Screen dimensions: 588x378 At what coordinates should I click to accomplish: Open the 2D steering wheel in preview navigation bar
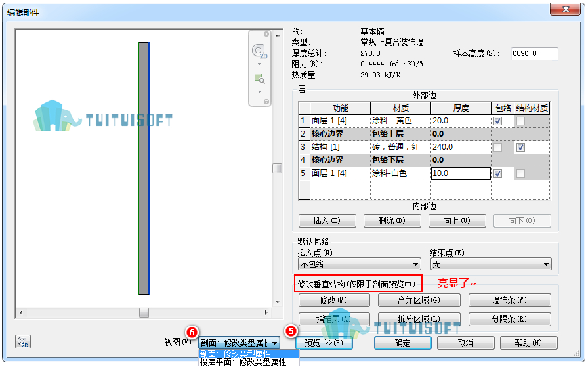click(x=259, y=51)
